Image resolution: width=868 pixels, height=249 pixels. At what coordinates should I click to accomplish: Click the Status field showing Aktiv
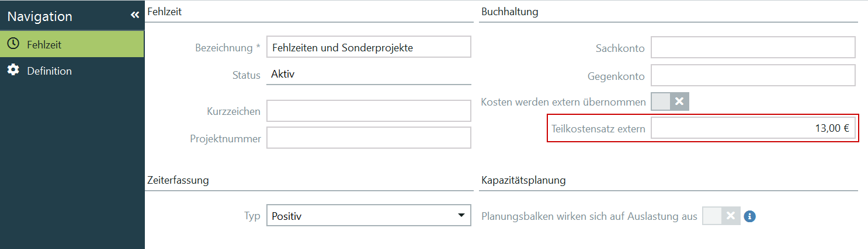pos(368,75)
